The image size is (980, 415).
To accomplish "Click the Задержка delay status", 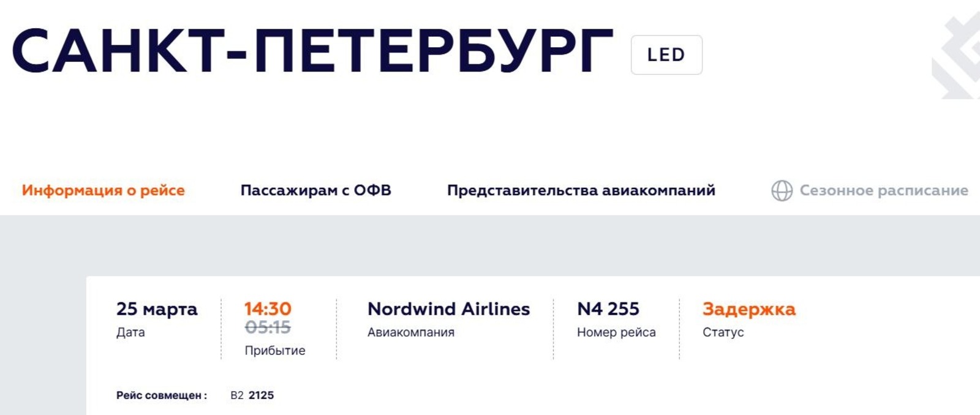I will click(748, 309).
